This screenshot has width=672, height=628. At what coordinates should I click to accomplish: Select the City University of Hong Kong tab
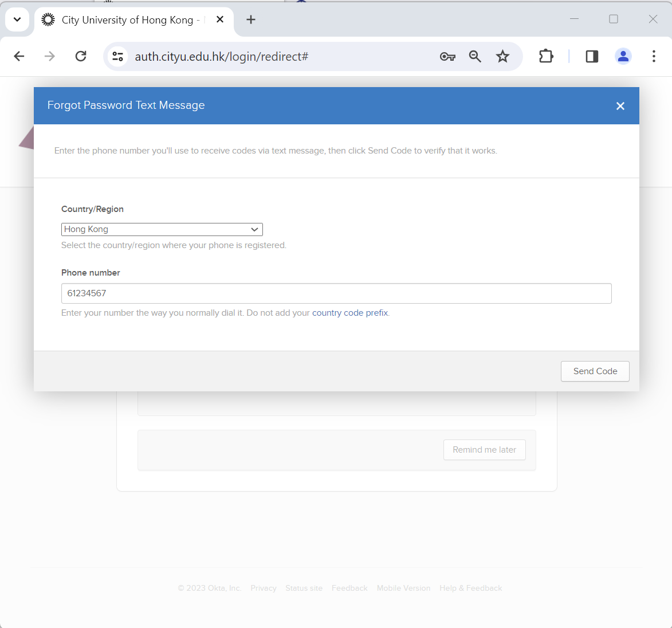pyautogui.click(x=127, y=20)
